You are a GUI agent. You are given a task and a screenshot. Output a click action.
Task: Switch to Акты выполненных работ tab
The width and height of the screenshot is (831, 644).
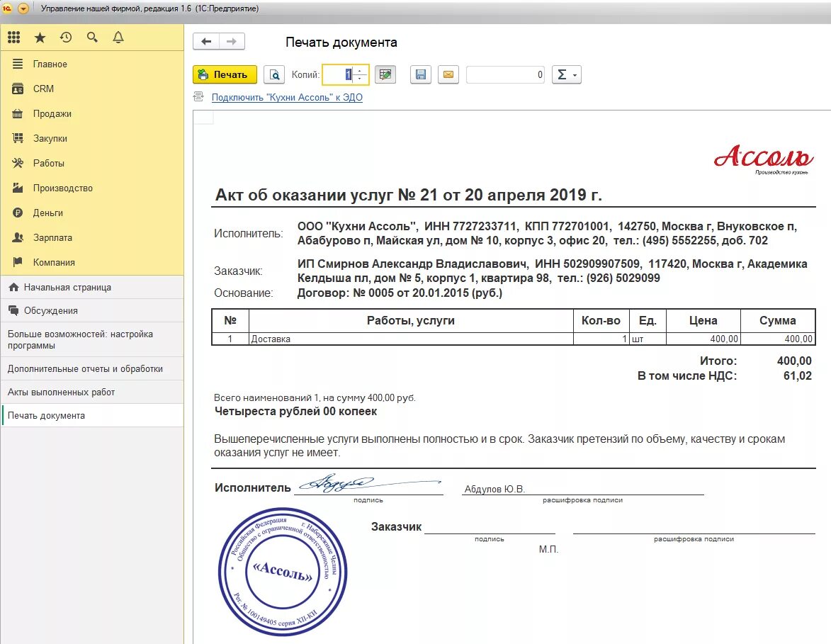coord(92,392)
